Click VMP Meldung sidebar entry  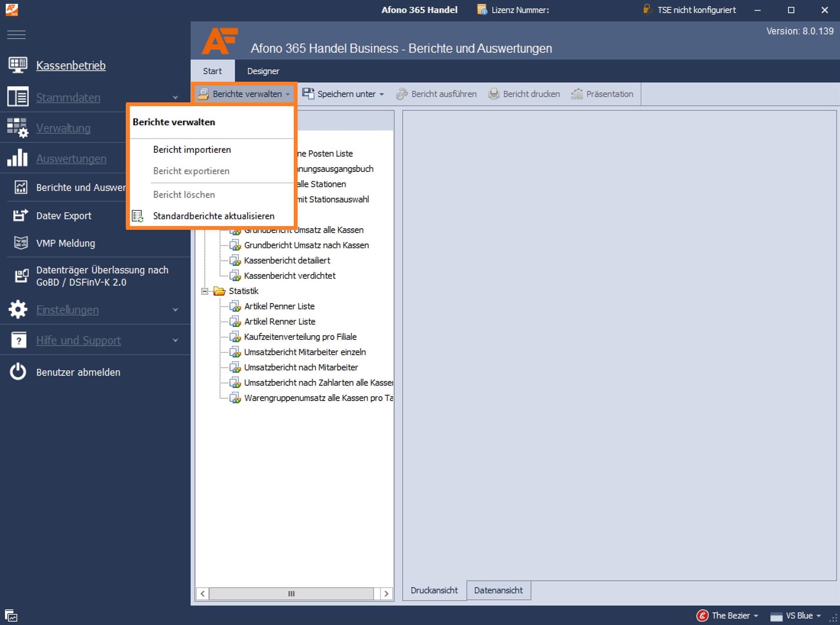tap(66, 243)
